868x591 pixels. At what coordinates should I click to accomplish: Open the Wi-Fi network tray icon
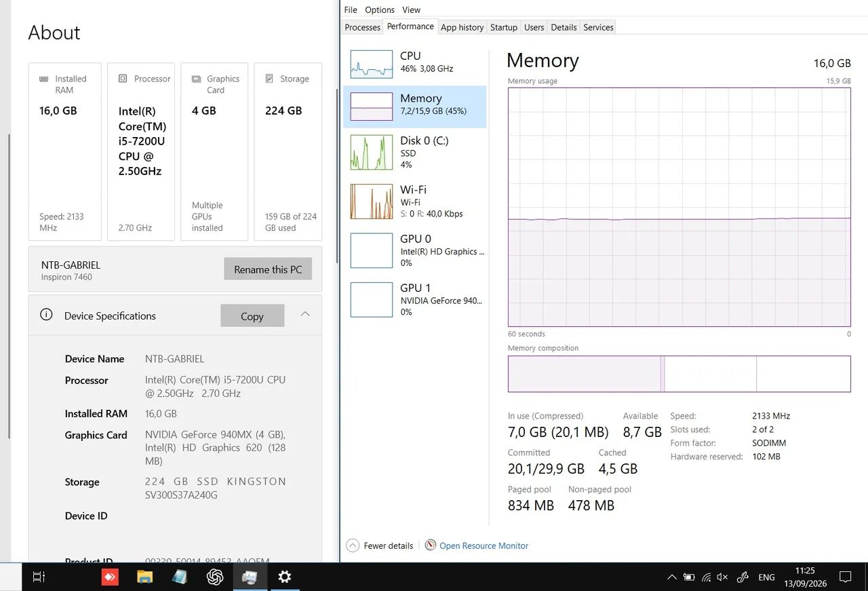(x=706, y=577)
